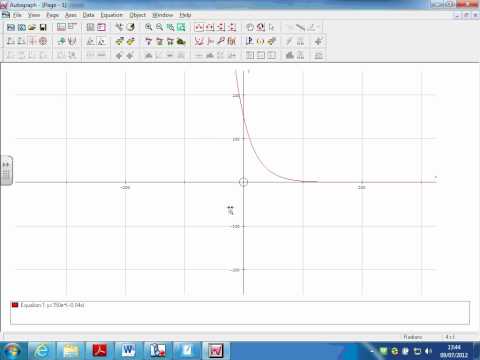Click the pink page icon in top toolbar row
Viewport: 480px width, 360px height.
point(101,27)
